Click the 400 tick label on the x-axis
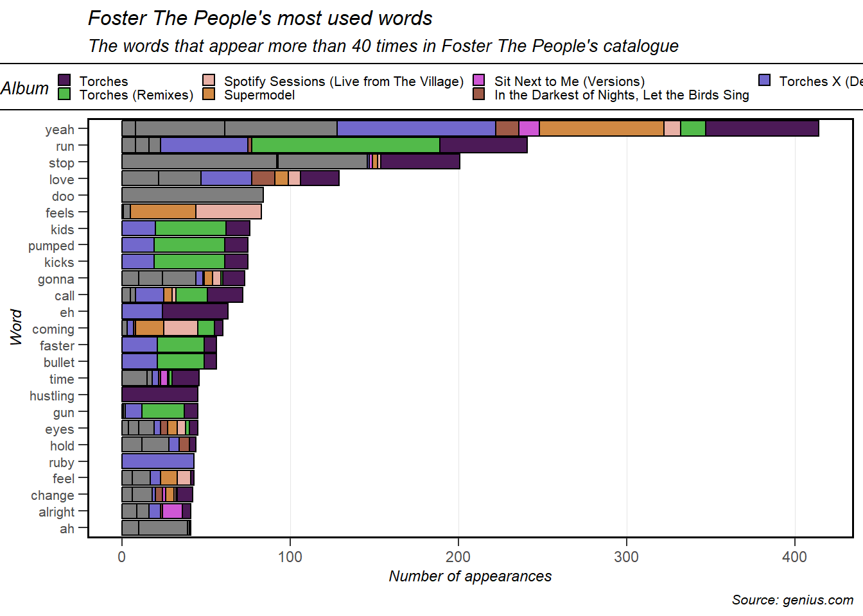 pyautogui.click(x=794, y=557)
